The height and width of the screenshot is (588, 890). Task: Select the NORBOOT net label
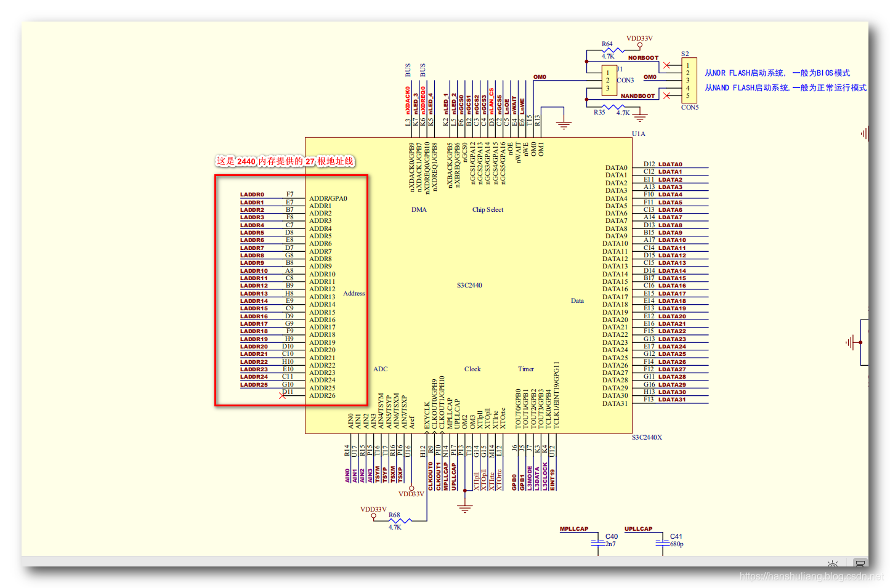coord(643,58)
